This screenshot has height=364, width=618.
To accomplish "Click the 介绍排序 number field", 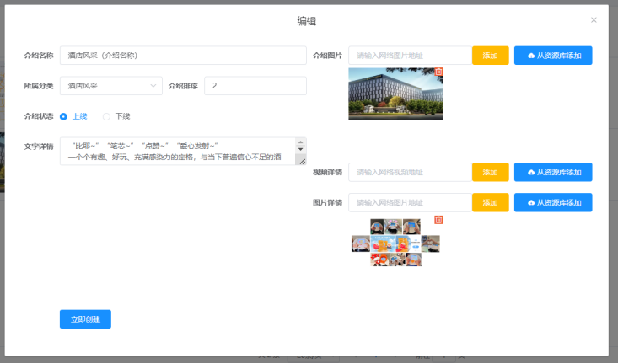I will (255, 86).
